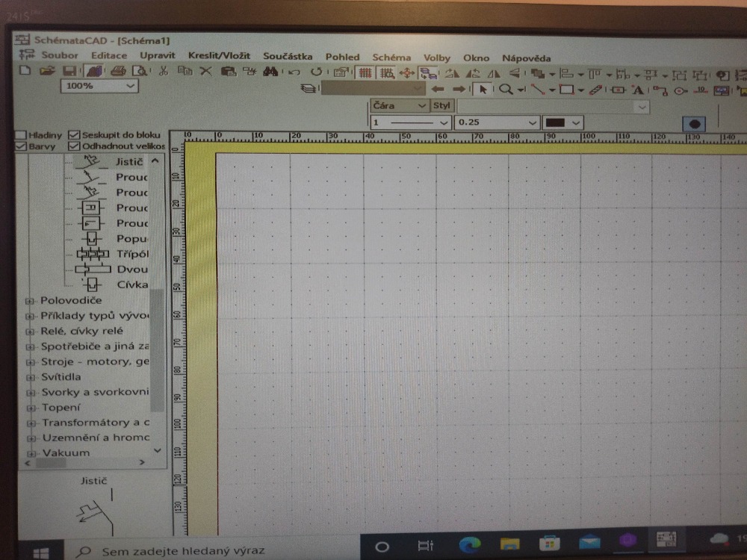Toggle the snap to grid button

[387, 73]
